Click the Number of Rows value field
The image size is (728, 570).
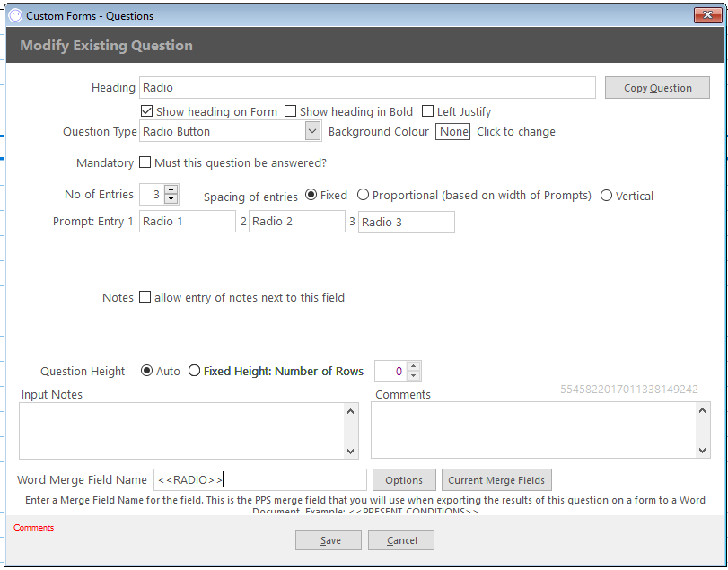pyautogui.click(x=391, y=372)
